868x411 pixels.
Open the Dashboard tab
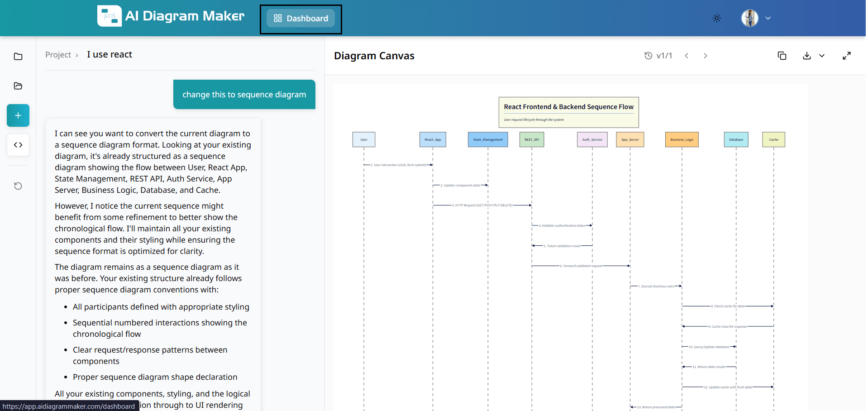tap(301, 19)
